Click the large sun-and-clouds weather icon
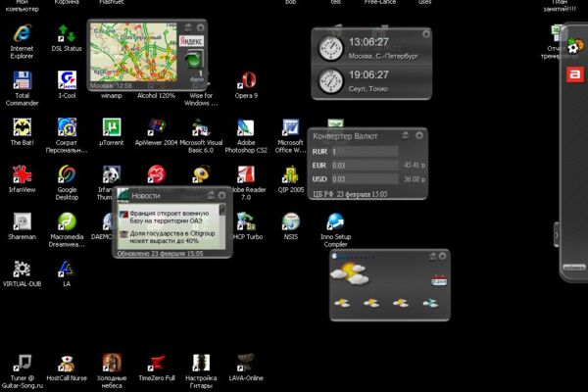Viewport: 588px width, 392px height. coord(350,273)
